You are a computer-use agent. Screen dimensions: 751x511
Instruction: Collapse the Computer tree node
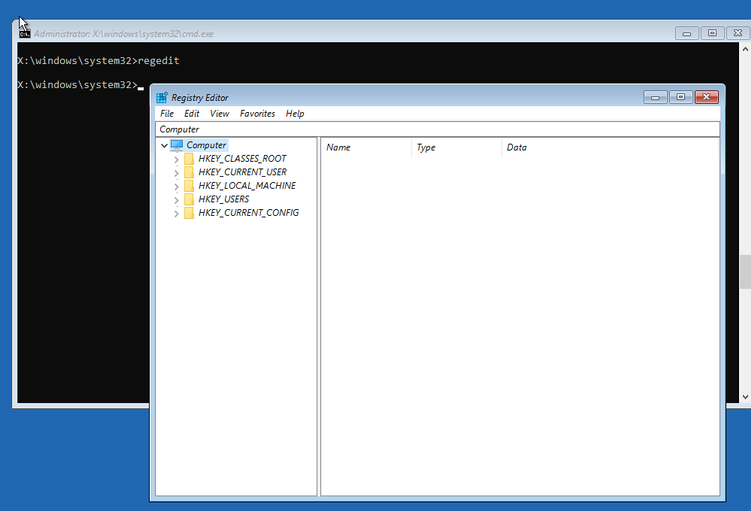[164, 145]
